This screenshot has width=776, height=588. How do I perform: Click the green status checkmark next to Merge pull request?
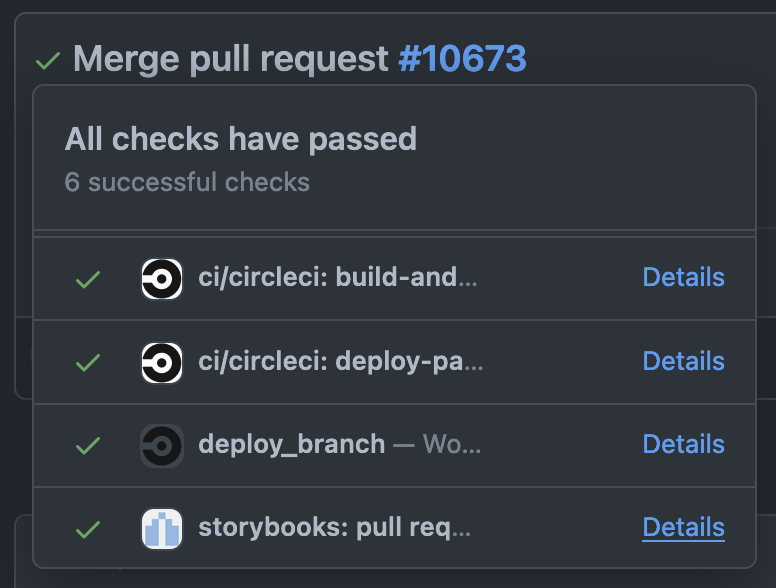pos(48,61)
